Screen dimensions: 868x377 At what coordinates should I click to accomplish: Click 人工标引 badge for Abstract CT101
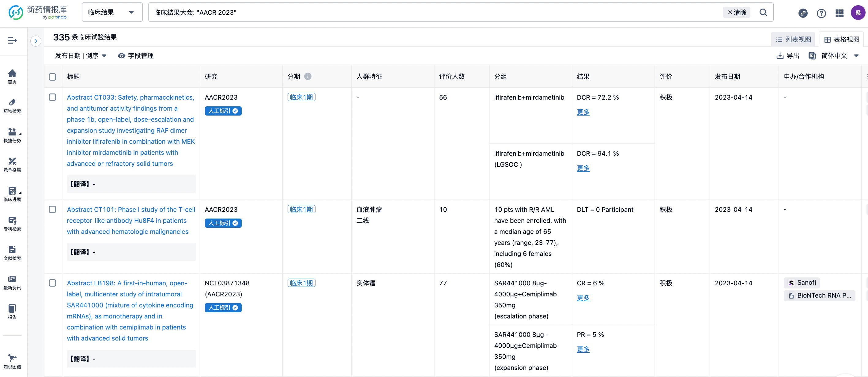[223, 223]
